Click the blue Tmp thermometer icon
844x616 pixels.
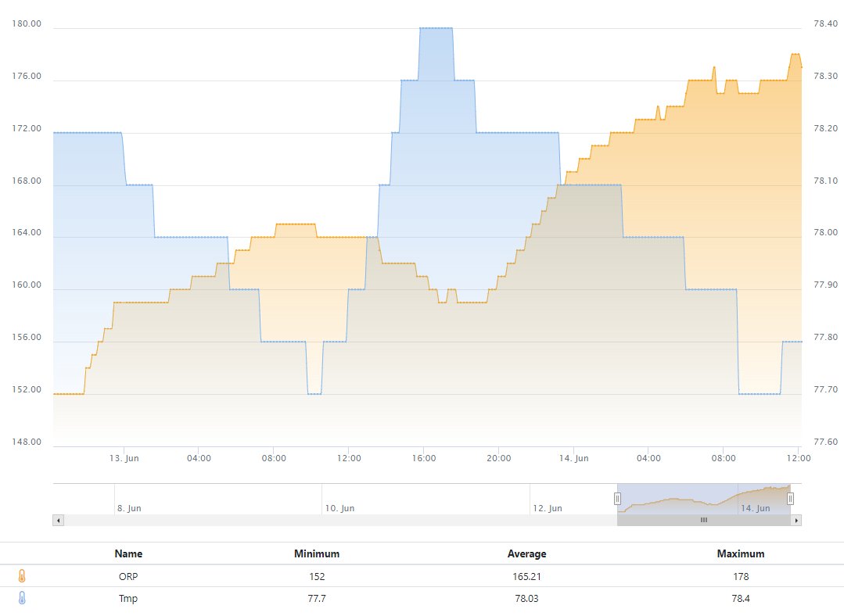pos(22,598)
